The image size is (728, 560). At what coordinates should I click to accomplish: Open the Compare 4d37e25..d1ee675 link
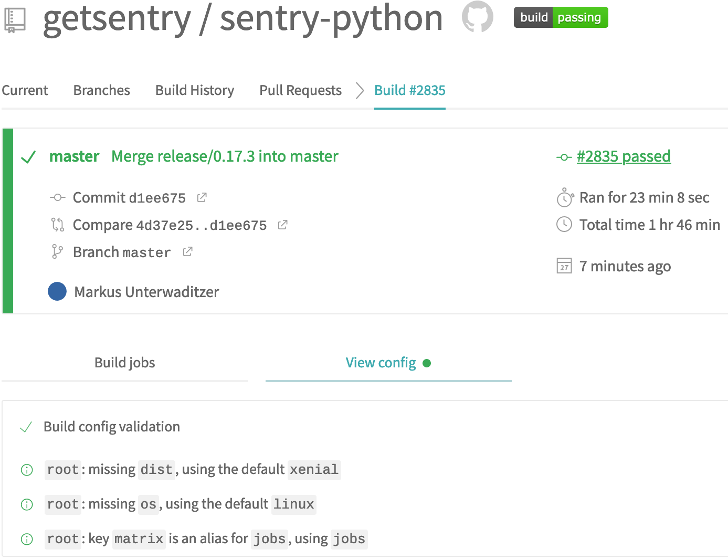(x=170, y=225)
